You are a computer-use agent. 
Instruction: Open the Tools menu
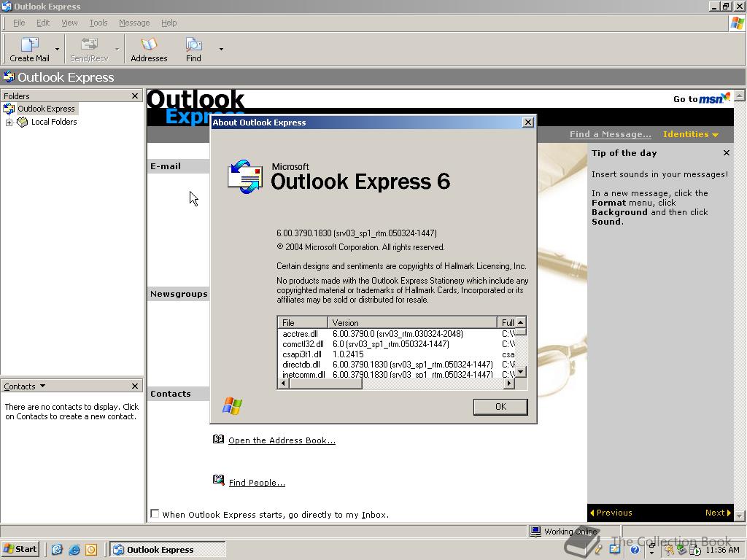point(98,23)
